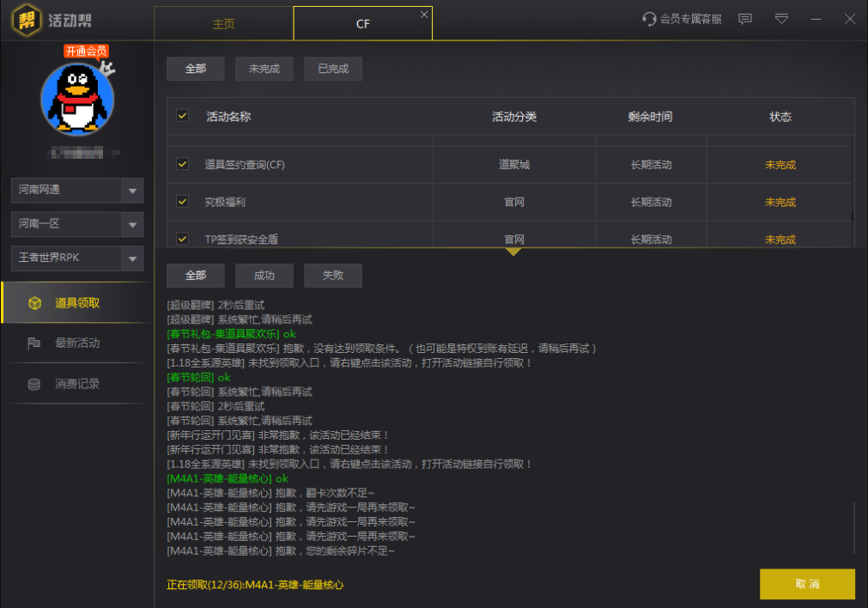Image resolution: width=868 pixels, height=608 pixels.
Task: Click 究极福利 activity name
Action: point(225,202)
